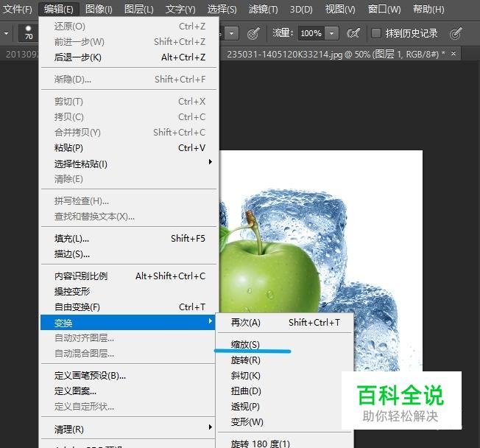Toggle the 抹到历史记录 checkbox
This screenshot has height=448, width=480.
[375, 32]
